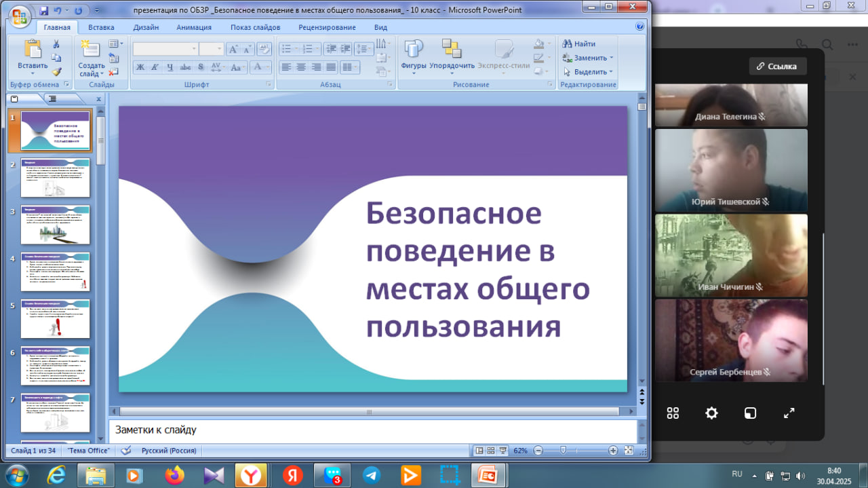Click the Paste (Вставить) clipboard icon
Image resolution: width=868 pixels, height=488 pixels.
[x=32, y=50]
